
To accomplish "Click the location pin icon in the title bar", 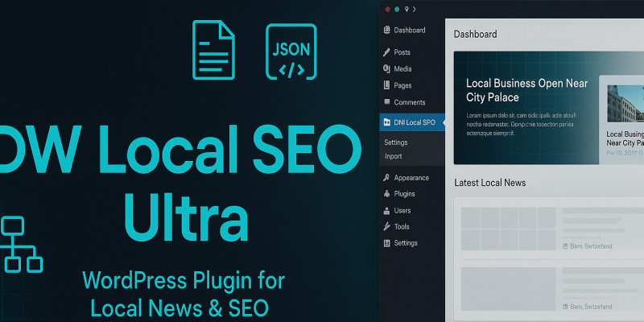I will pyautogui.click(x=407, y=9).
